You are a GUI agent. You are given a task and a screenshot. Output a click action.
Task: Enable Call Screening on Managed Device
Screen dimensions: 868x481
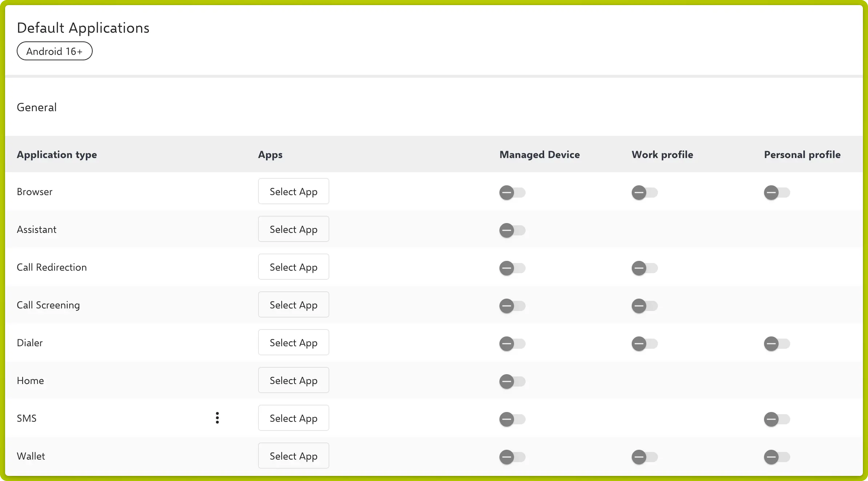pyautogui.click(x=512, y=306)
